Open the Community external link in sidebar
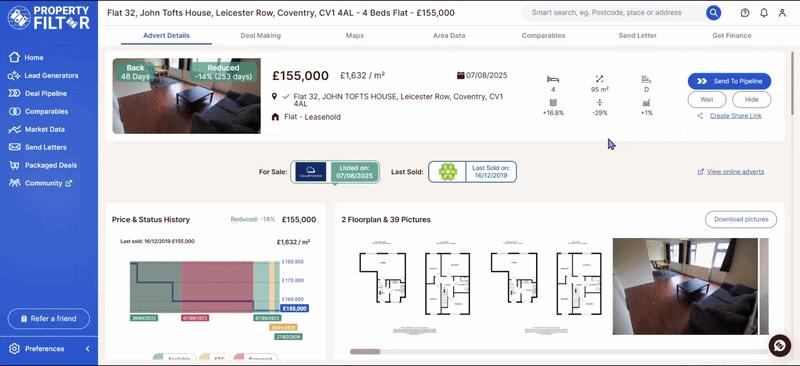Image resolution: width=800 pixels, height=366 pixels. 41,183
